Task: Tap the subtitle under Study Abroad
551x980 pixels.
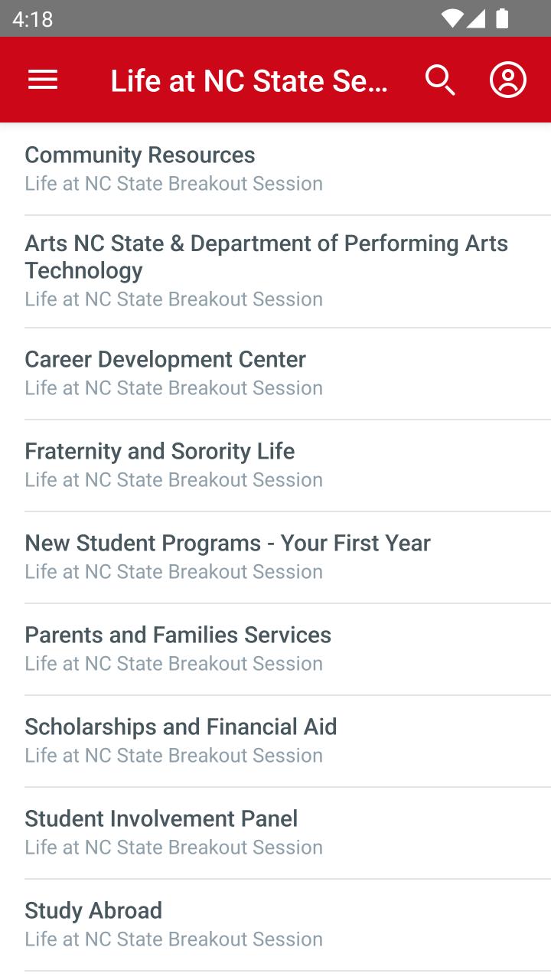Action: pos(174,939)
